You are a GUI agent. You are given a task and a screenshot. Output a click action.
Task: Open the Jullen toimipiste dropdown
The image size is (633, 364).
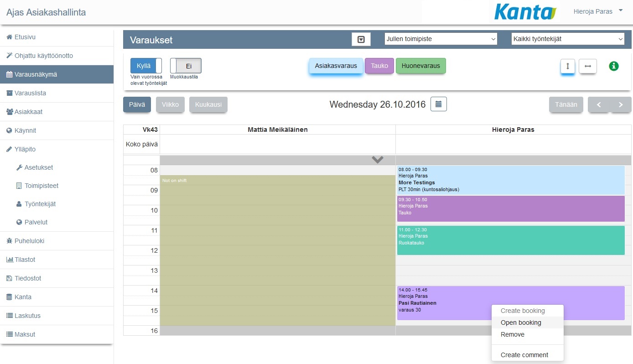[441, 39]
